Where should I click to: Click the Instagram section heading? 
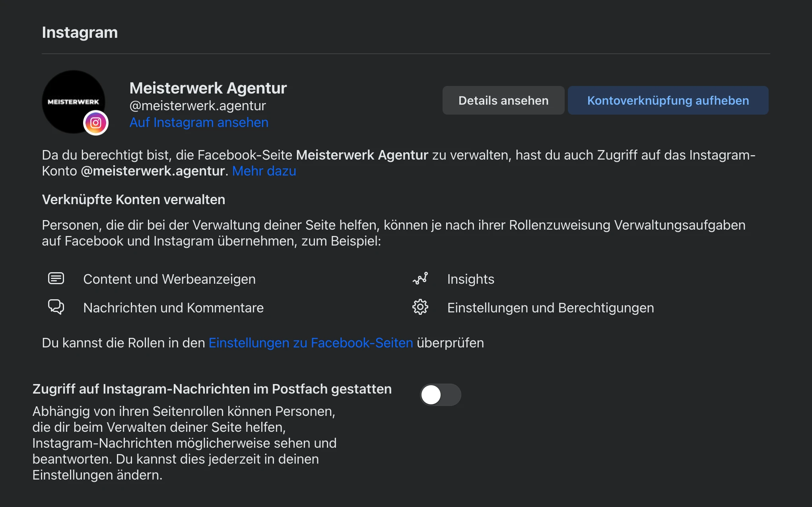pyautogui.click(x=80, y=33)
